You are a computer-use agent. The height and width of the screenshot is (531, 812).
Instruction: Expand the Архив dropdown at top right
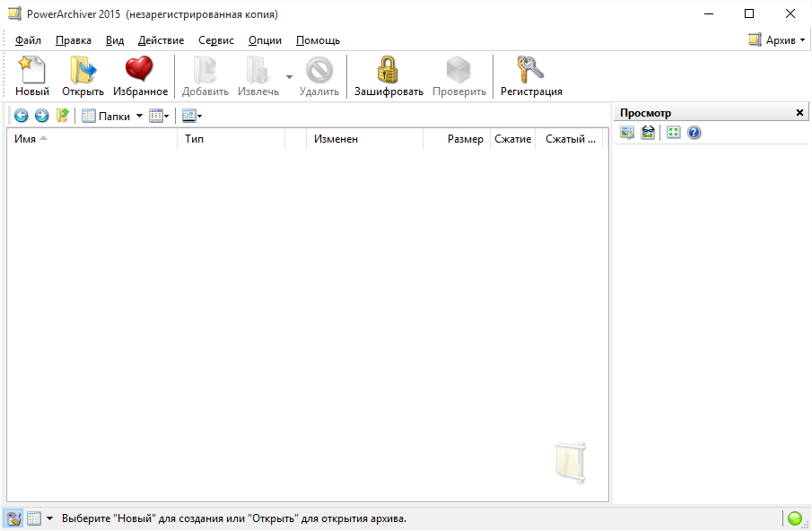click(x=777, y=39)
